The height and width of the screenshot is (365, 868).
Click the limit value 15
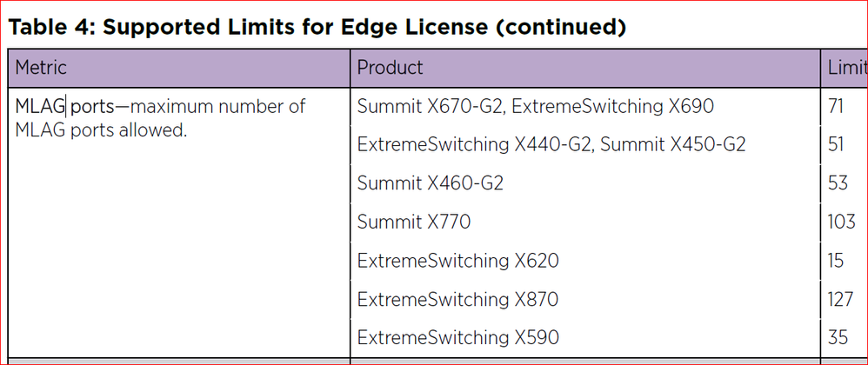coord(836,261)
